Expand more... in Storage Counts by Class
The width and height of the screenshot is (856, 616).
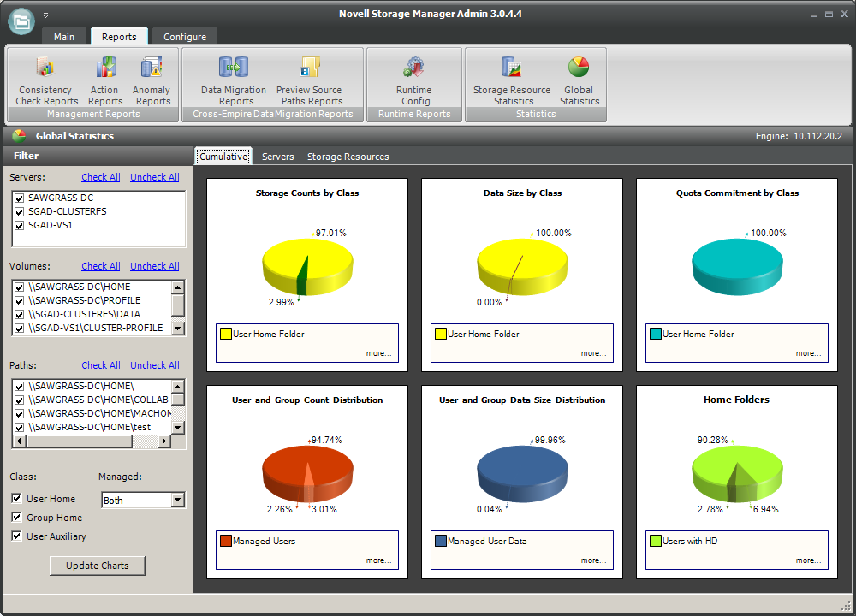(x=379, y=353)
